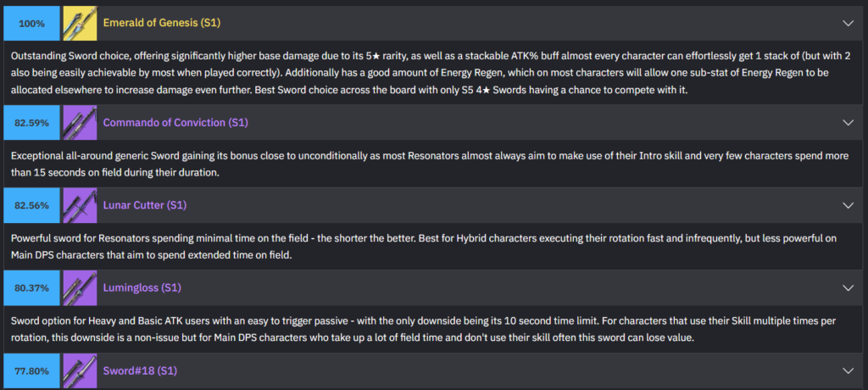Expand the Sword#18 chevron arrow
868x390 pixels.
848,370
